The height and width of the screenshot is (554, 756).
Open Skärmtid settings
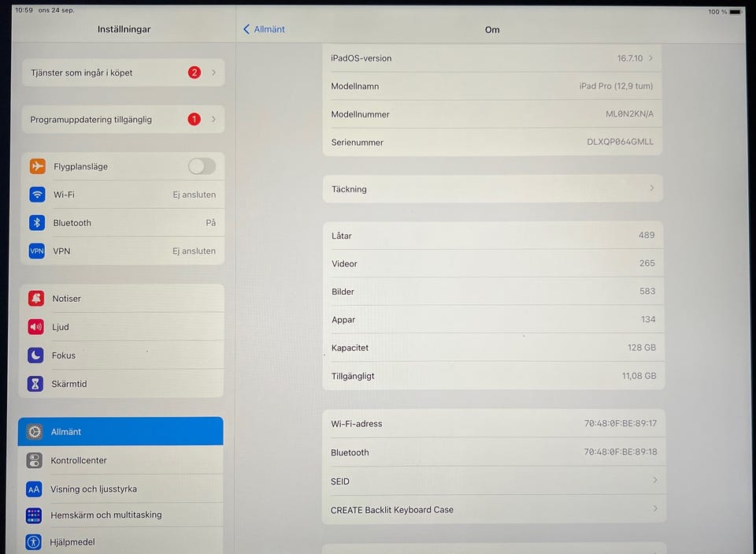(121, 384)
